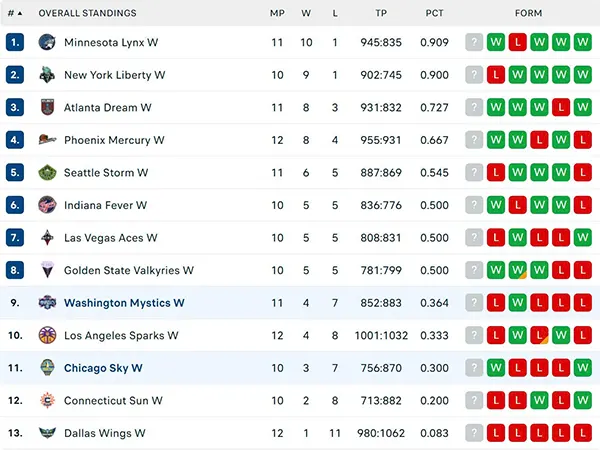
Task: Click the upcoming match '?' icon for Phoenix Mercury
Action: tap(474, 140)
